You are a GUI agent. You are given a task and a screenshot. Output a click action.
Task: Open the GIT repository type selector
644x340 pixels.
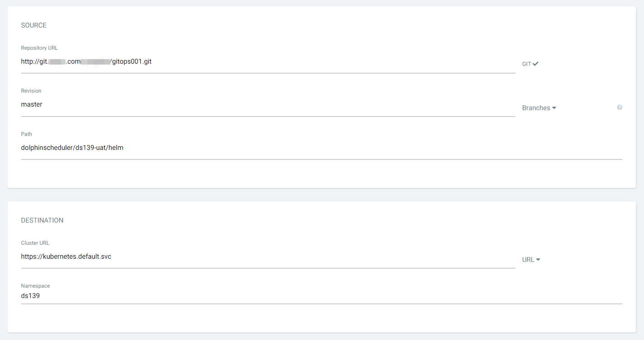click(527, 64)
